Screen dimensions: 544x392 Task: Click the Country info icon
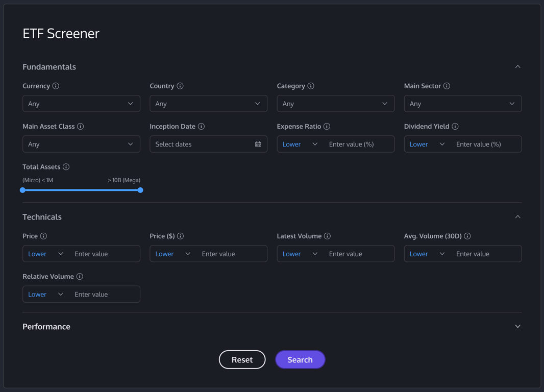pyautogui.click(x=180, y=86)
